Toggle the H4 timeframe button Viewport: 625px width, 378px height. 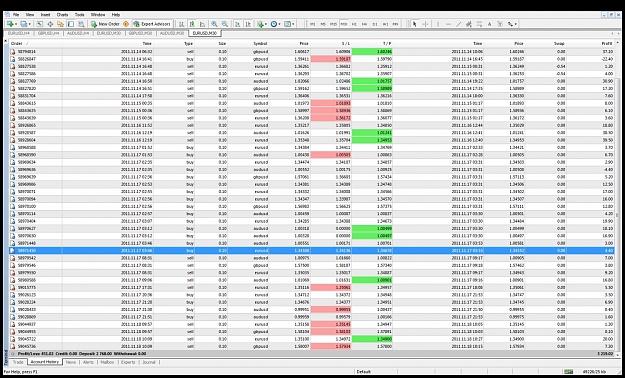click(x=364, y=24)
